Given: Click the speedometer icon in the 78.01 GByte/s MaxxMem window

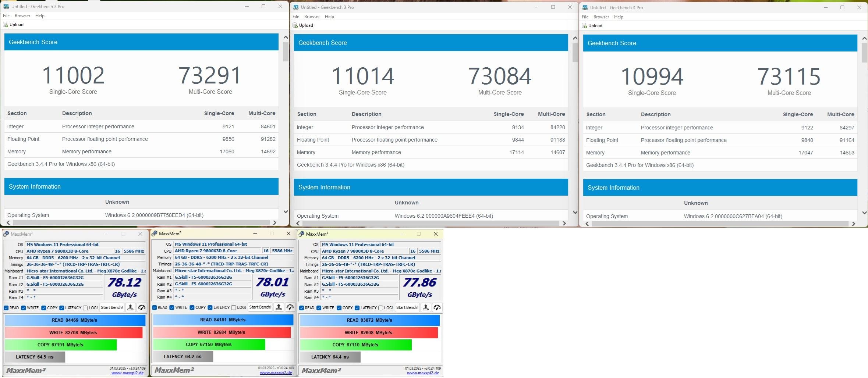Looking at the screenshot, I should coord(290,307).
